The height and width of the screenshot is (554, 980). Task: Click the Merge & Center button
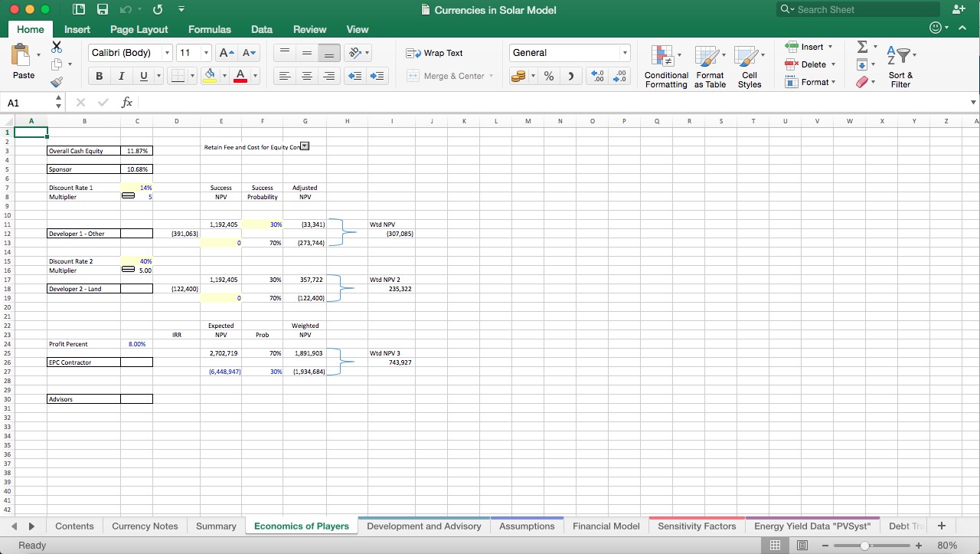449,76
